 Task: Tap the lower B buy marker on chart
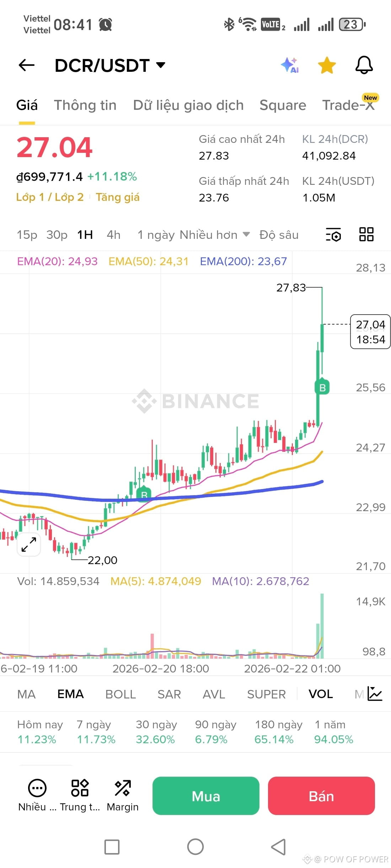(x=144, y=493)
